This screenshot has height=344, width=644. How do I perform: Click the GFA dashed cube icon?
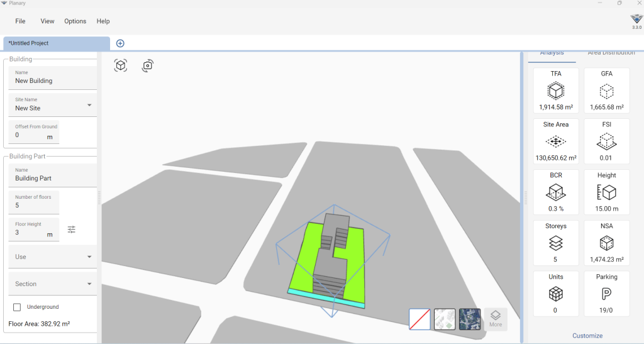point(607,91)
